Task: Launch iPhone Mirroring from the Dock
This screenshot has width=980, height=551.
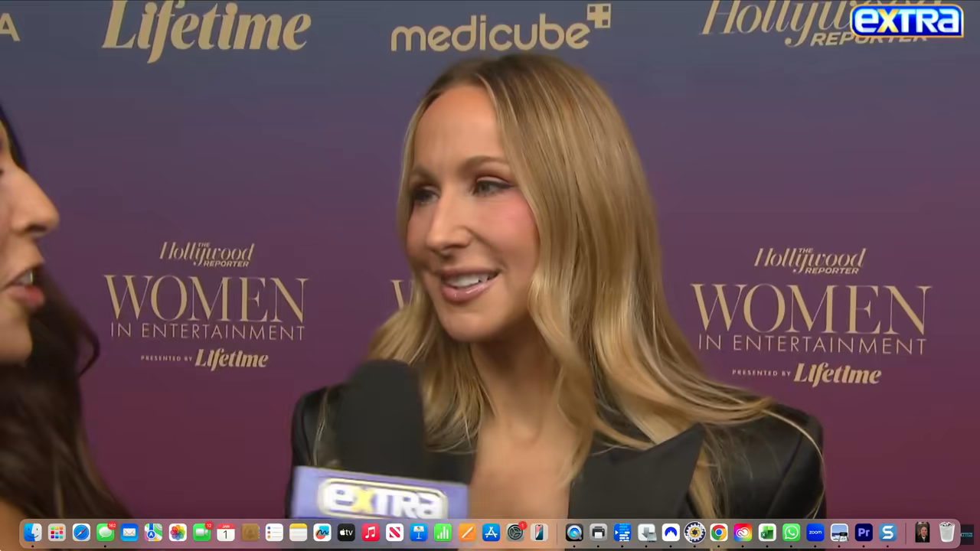Action: (x=540, y=533)
